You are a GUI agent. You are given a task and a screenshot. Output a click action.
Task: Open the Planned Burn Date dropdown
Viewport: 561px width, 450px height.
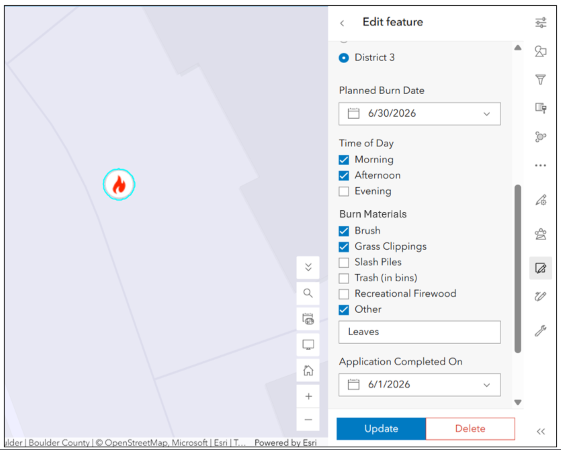tap(419, 114)
